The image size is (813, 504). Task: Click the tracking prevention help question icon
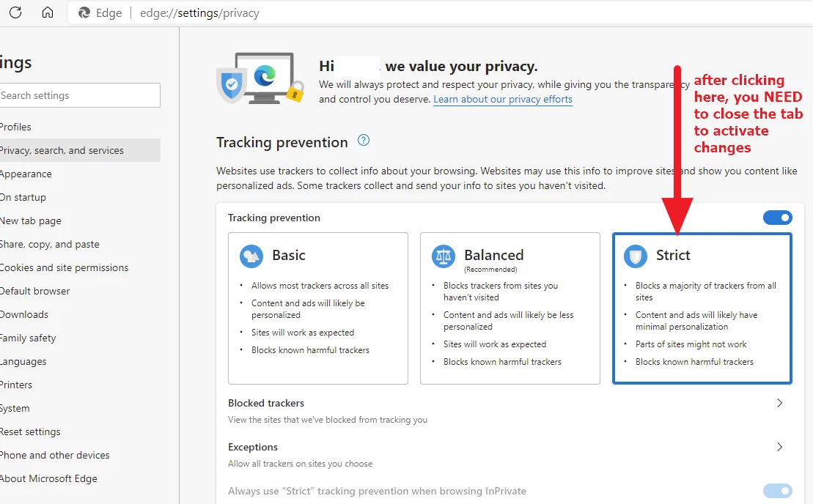coord(364,141)
